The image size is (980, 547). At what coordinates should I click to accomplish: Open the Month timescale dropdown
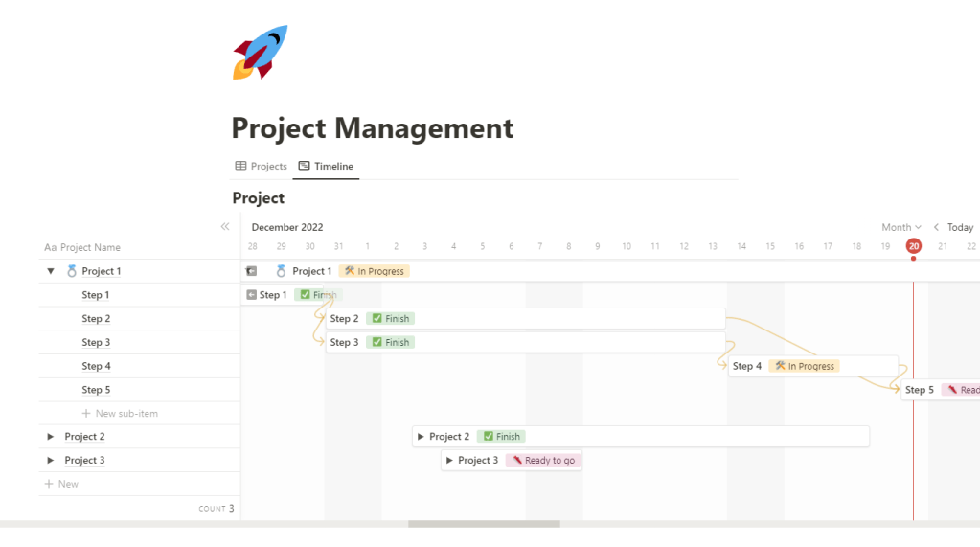(x=900, y=227)
